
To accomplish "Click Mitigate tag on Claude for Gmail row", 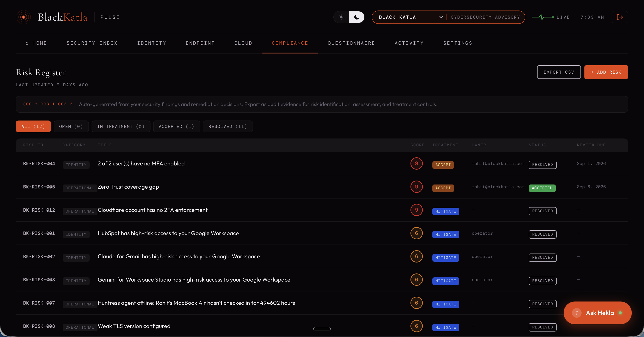I will pyautogui.click(x=446, y=258).
